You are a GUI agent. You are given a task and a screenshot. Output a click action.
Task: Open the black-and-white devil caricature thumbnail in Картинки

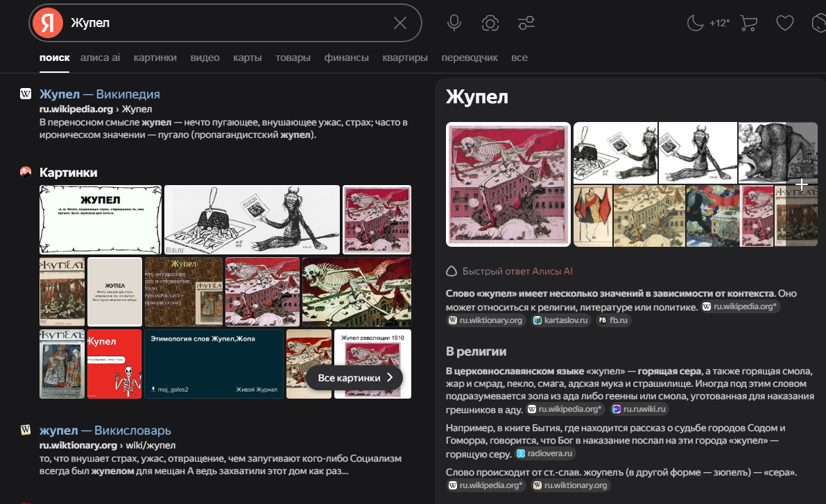[x=252, y=220]
